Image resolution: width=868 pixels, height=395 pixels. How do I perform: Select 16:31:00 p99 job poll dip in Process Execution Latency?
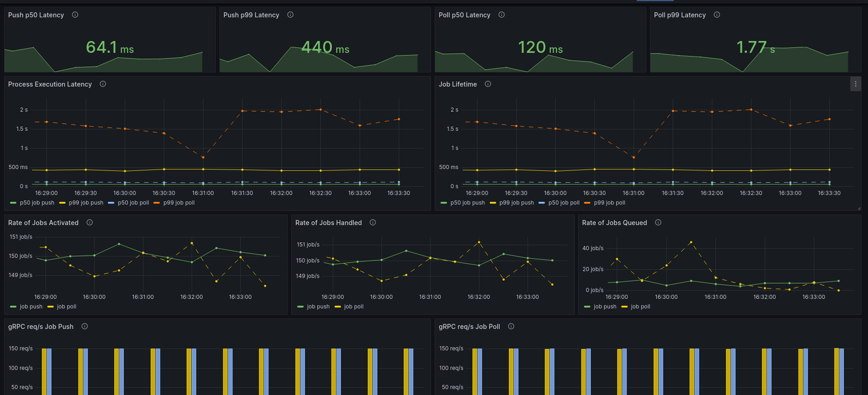pos(203,158)
